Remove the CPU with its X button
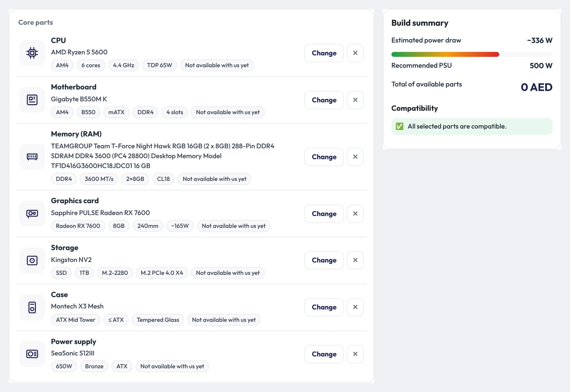570x392 pixels. [x=355, y=53]
